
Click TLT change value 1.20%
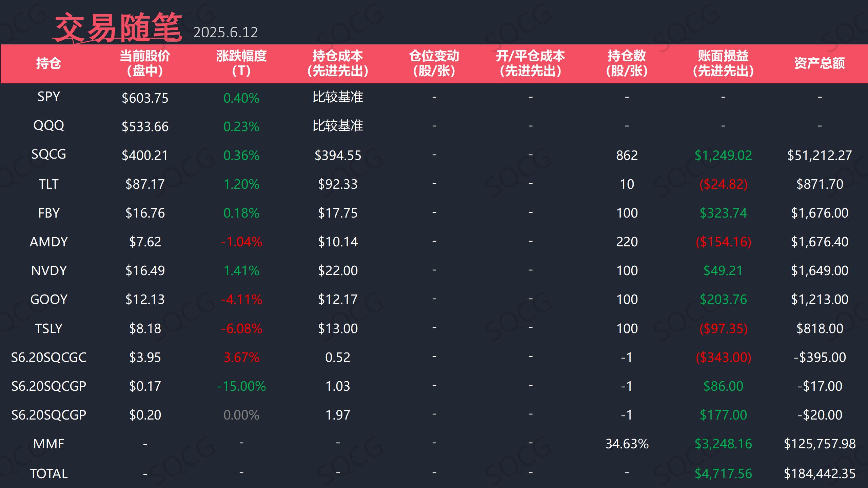coord(241,184)
